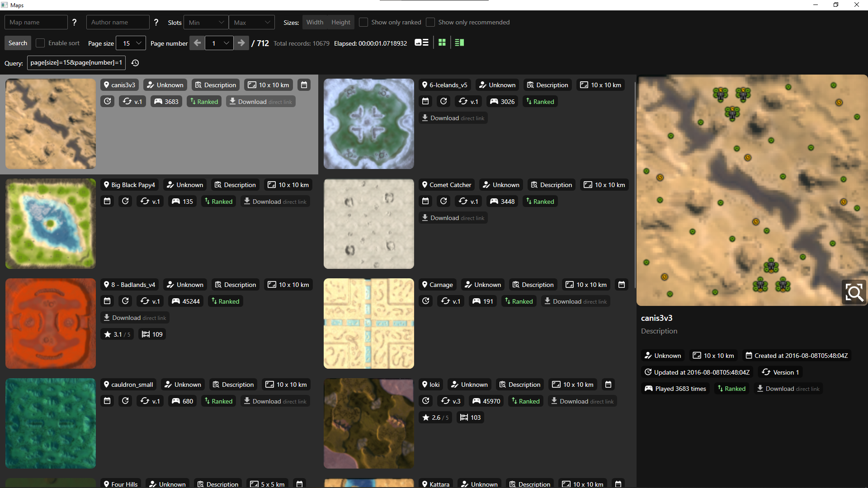Image resolution: width=868 pixels, height=488 pixels.
Task: Click update icon on Carnage card
Action: click(426, 301)
